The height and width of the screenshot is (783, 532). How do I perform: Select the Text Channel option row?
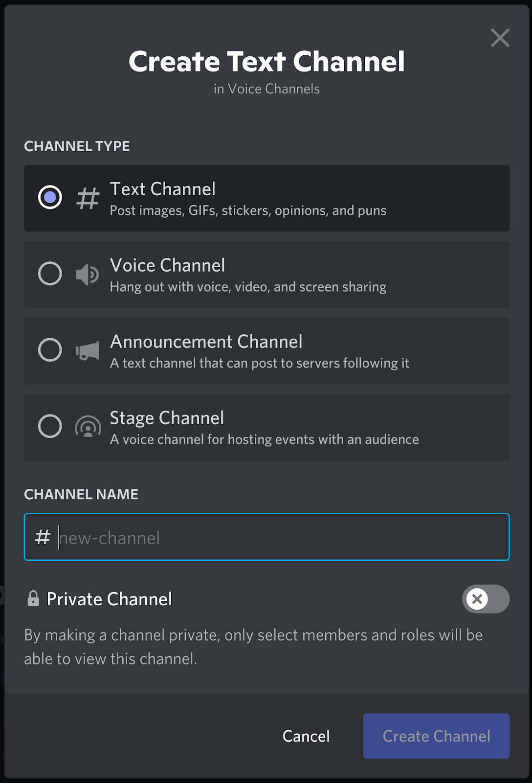point(266,198)
